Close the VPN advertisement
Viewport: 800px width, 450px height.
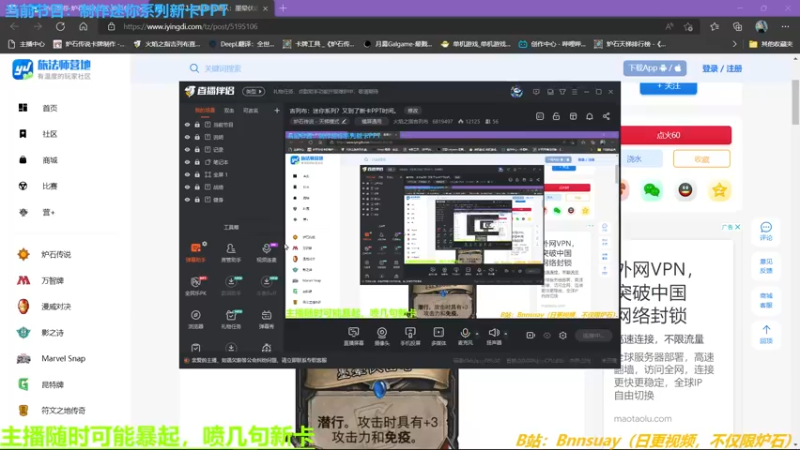click(738, 227)
